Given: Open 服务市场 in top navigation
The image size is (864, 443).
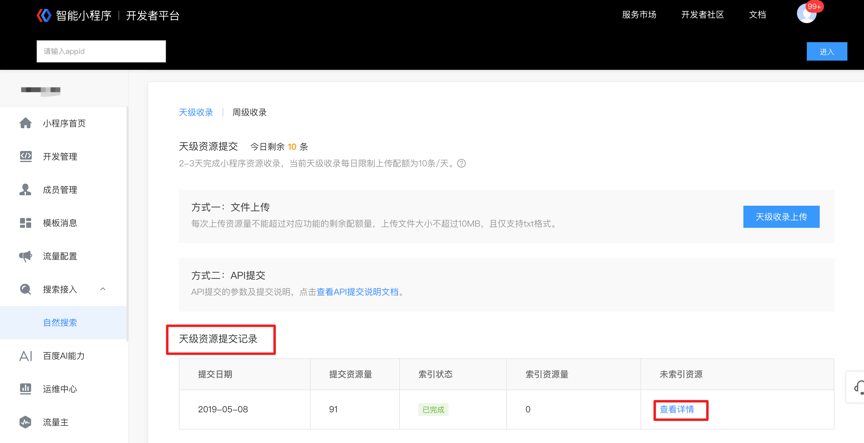Looking at the screenshot, I should [x=639, y=15].
